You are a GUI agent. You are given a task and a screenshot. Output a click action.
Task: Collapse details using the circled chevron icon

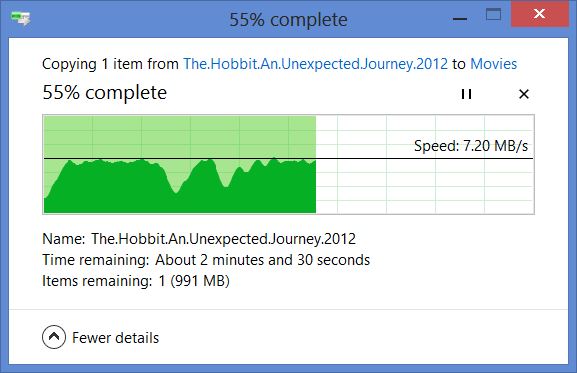[54, 337]
